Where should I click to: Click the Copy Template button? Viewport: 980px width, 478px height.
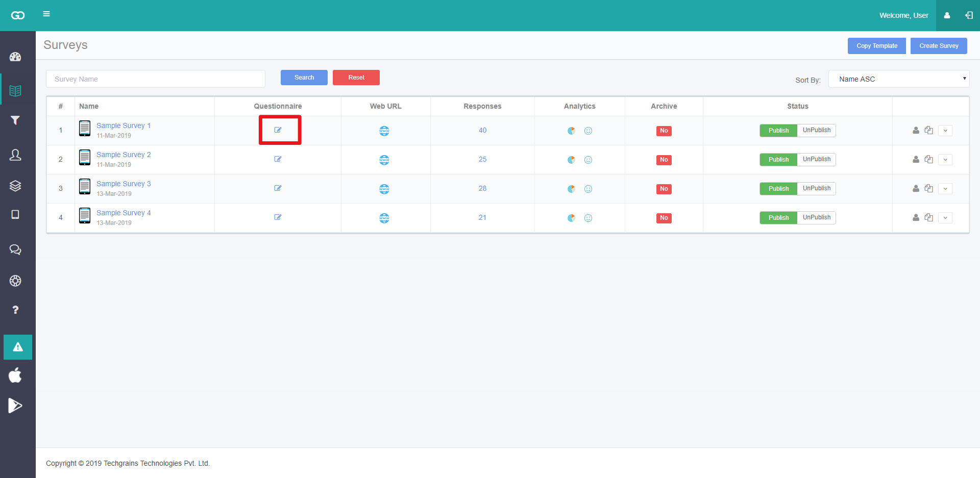[x=877, y=46]
